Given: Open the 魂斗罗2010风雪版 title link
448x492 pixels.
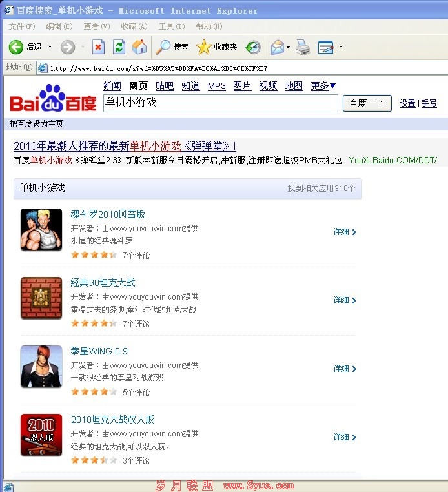Looking at the screenshot, I should pos(108,214).
